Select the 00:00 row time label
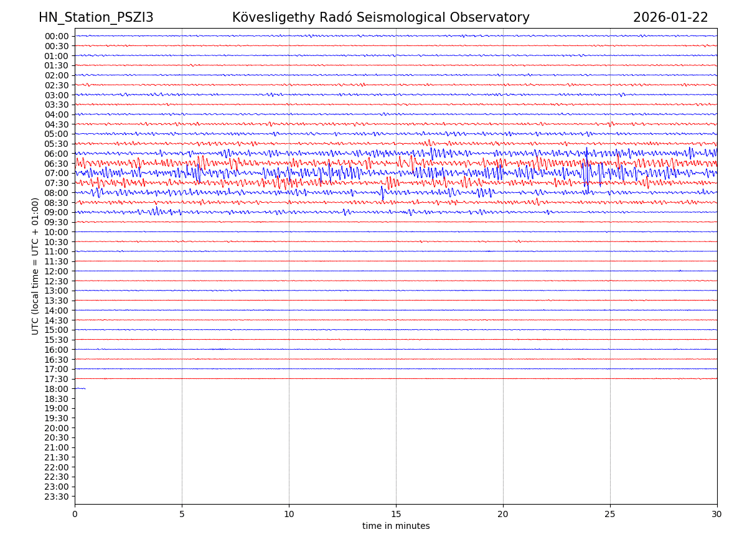This screenshot has width=747, height=560. (57, 36)
